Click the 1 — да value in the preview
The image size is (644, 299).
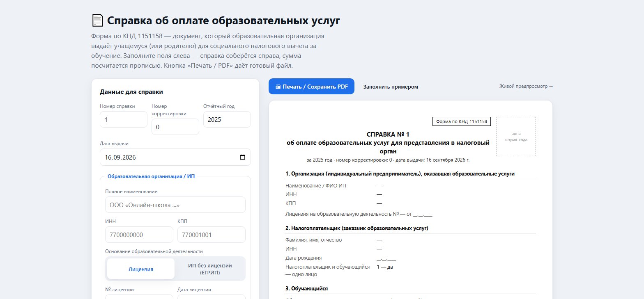tap(385, 267)
